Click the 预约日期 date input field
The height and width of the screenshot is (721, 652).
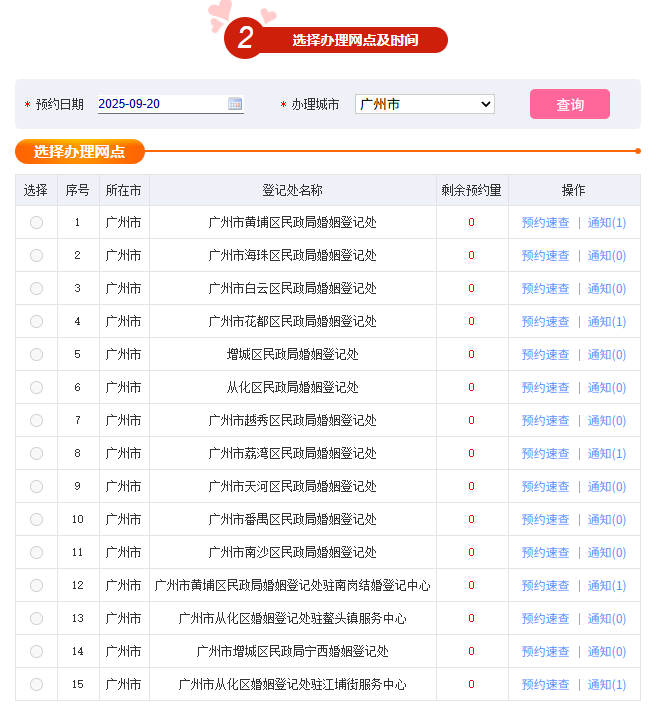coord(160,104)
